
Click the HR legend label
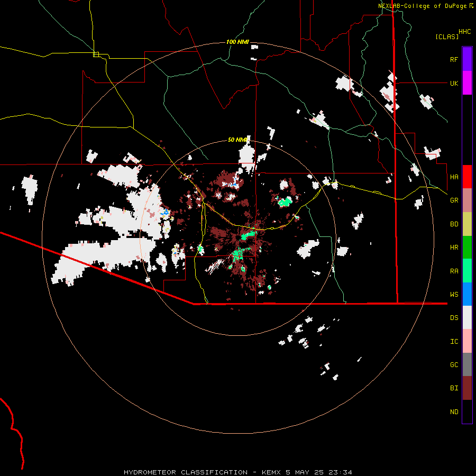click(x=454, y=248)
